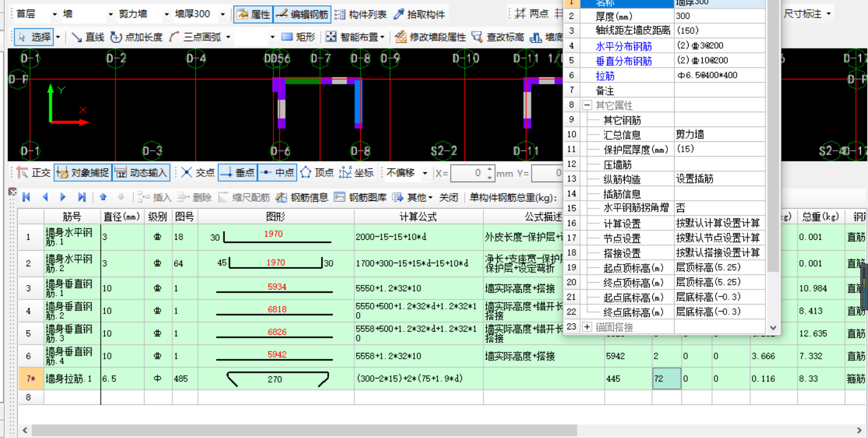This screenshot has width=868, height=438.
Task: Open 水平分布钢筋 property link
Action: coord(624,46)
